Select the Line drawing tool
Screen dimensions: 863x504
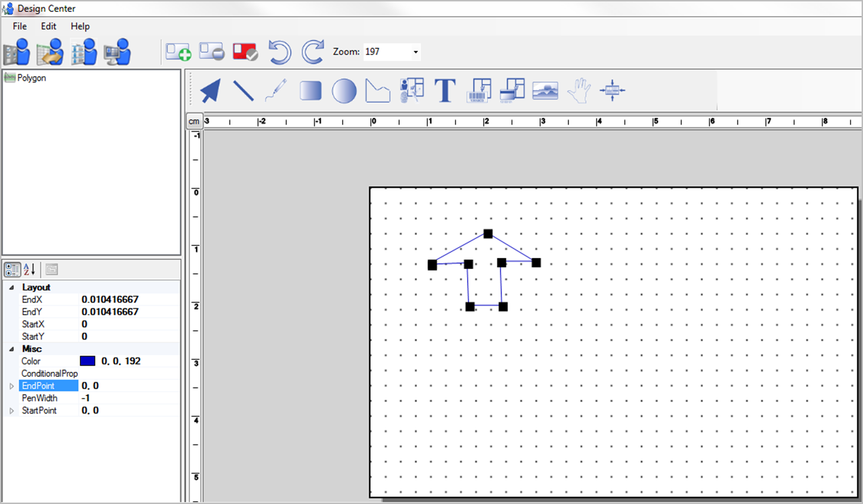pyautogui.click(x=244, y=90)
